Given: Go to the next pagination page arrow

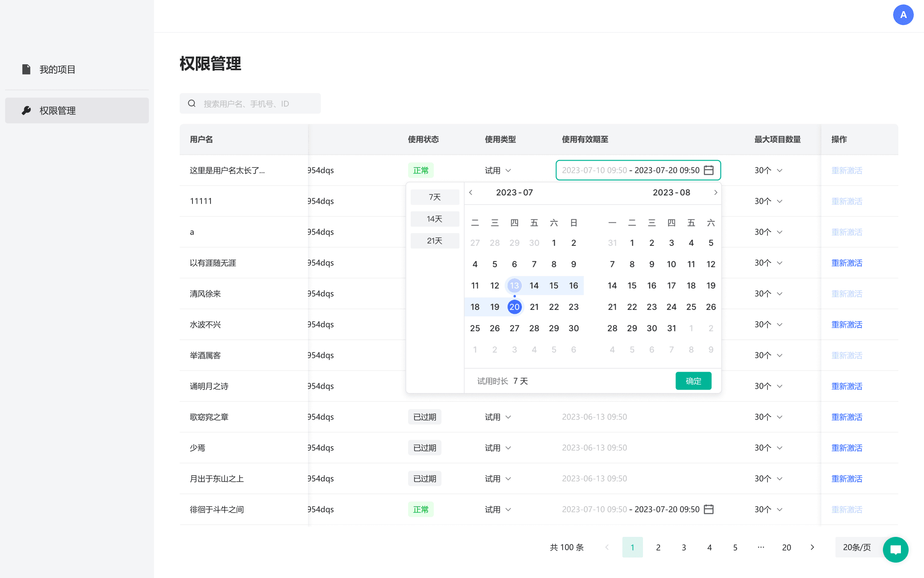Looking at the screenshot, I should [812, 547].
